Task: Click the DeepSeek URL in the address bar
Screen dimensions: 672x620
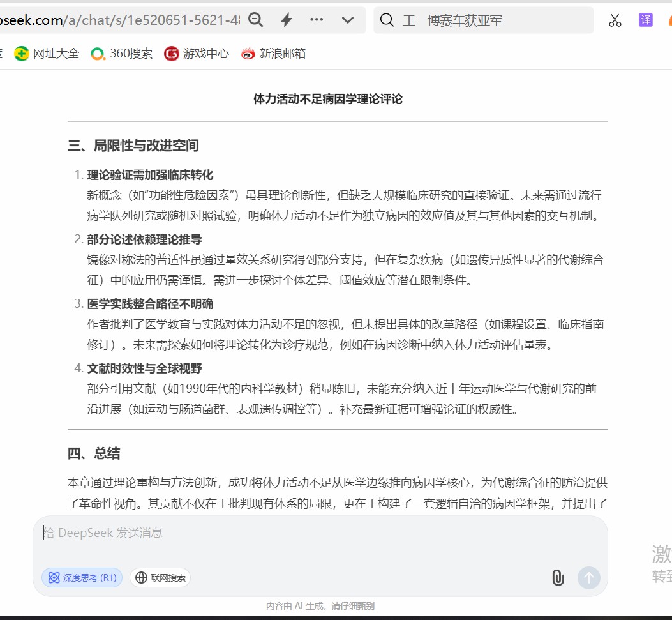Action: click(x=121, y=20)
